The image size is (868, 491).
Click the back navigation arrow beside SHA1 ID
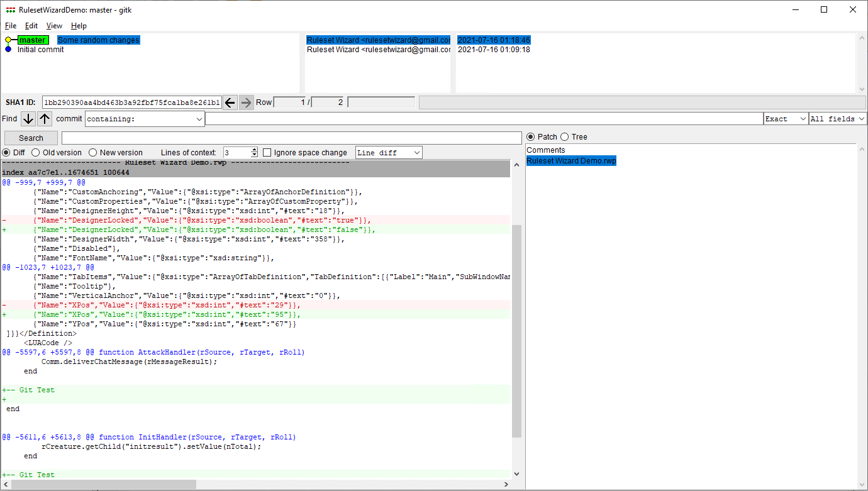tap(230, 102)
